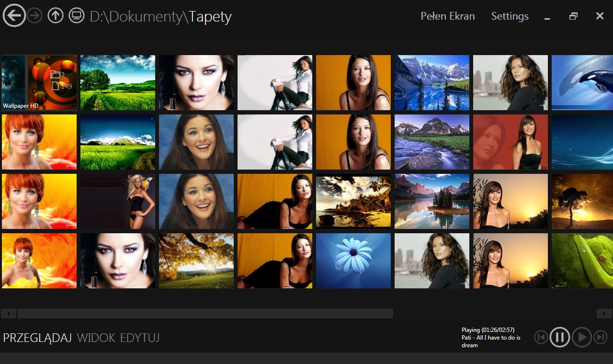The width and height of the screenshot is (613, 364).
Task: Open the woman on red background wallpaper
Action: pos(511,142)
